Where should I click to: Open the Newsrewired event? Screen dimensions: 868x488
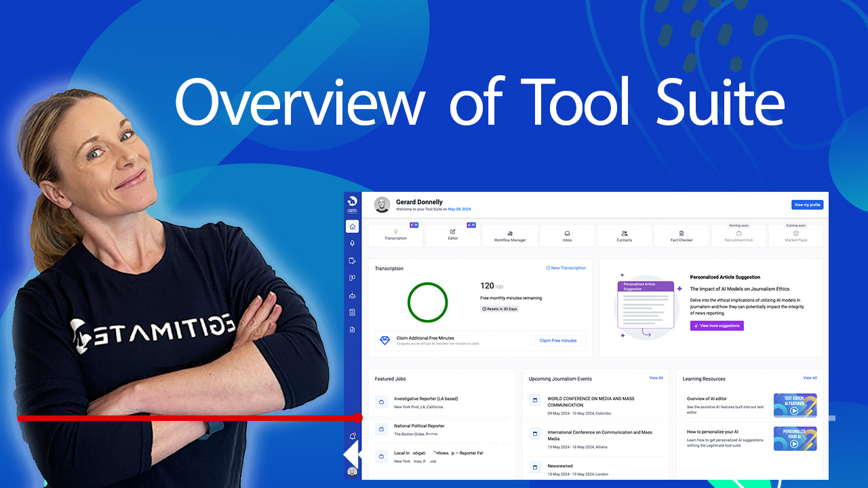560,466
